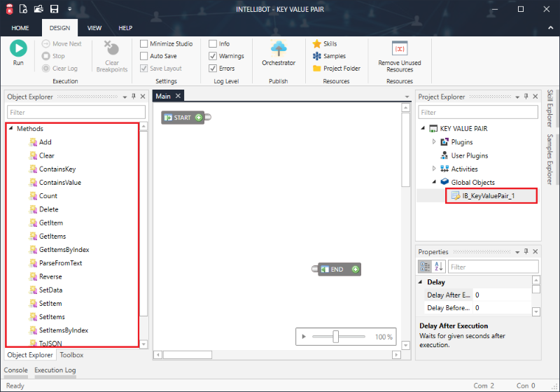Uncheck the Warnings log level
The image size is (560, 392).
coord(213,56)
